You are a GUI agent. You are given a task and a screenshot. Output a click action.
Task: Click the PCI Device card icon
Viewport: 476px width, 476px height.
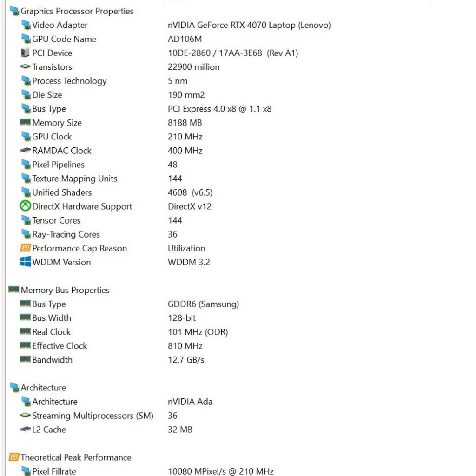[x=25, y=53]
